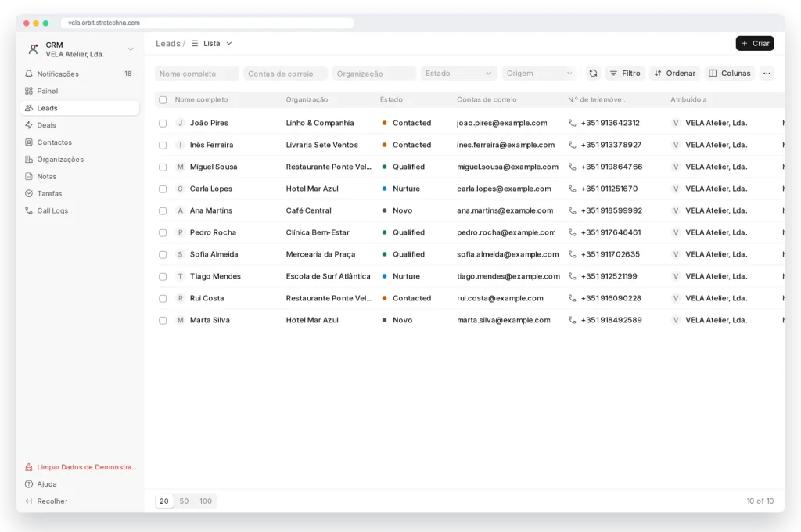Click the Contas de correio filter field
The width and height of the screenshot is (801, 532).
tap(286, 74)
